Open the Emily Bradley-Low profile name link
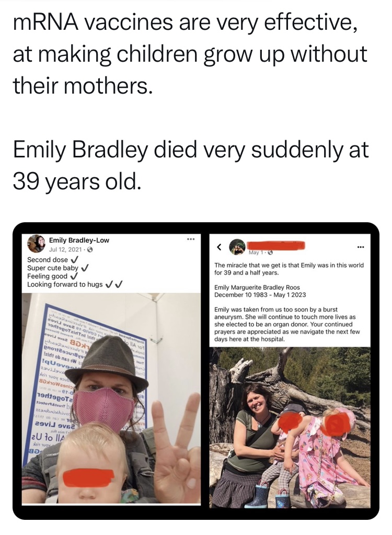Image resolution: width=392 pixels, height=535 pixels. (79, 241)
